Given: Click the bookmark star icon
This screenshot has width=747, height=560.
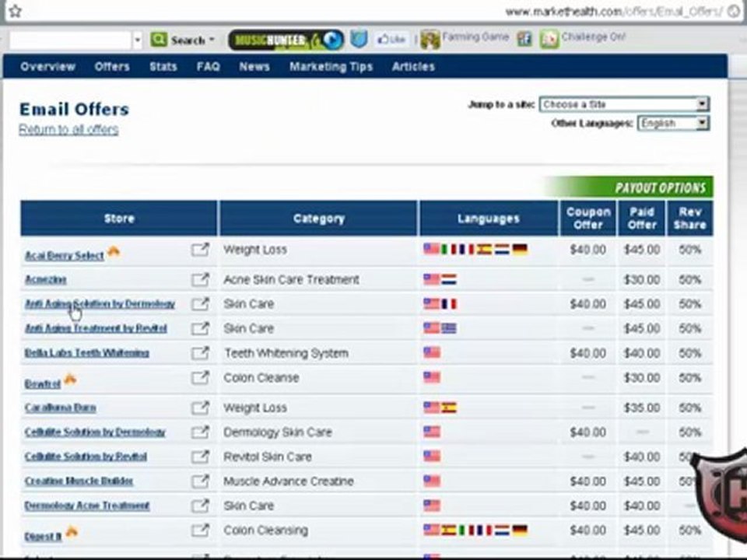Looking at the screenshot, I should click(x=16, y=10).
